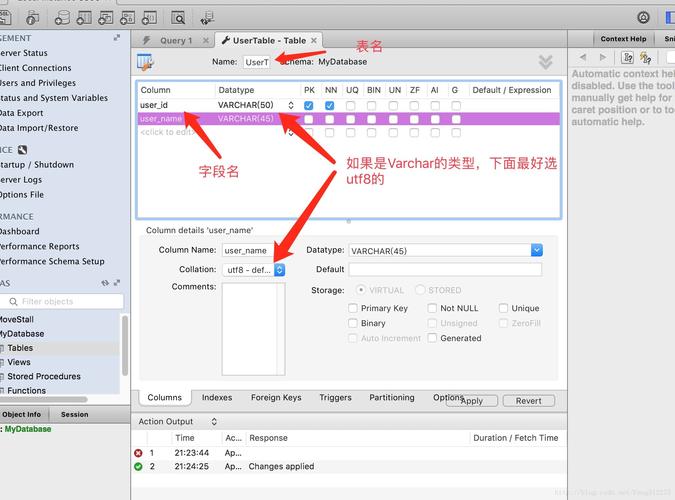Click the Apply button
Viewport: 675px width, 500px height.
tap(472, 401)
